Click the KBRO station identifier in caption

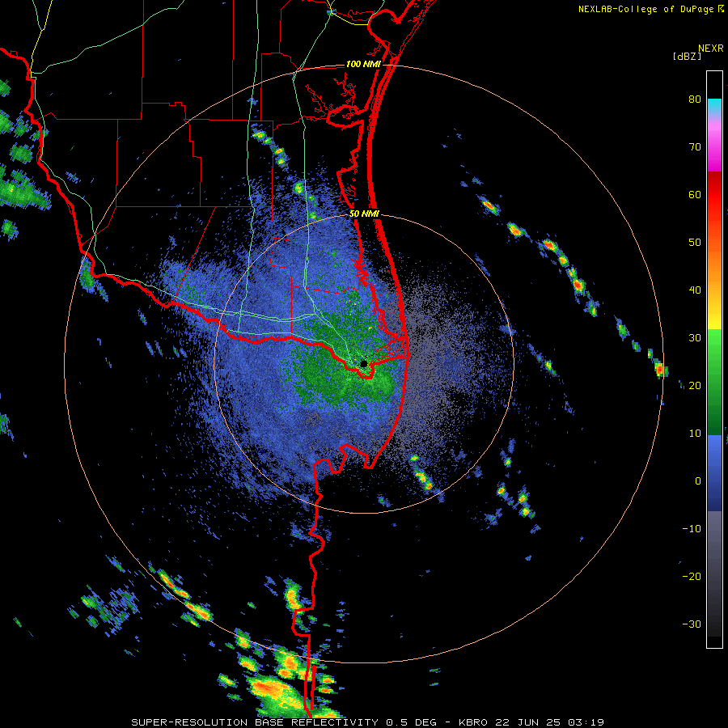tap(473, 722)
